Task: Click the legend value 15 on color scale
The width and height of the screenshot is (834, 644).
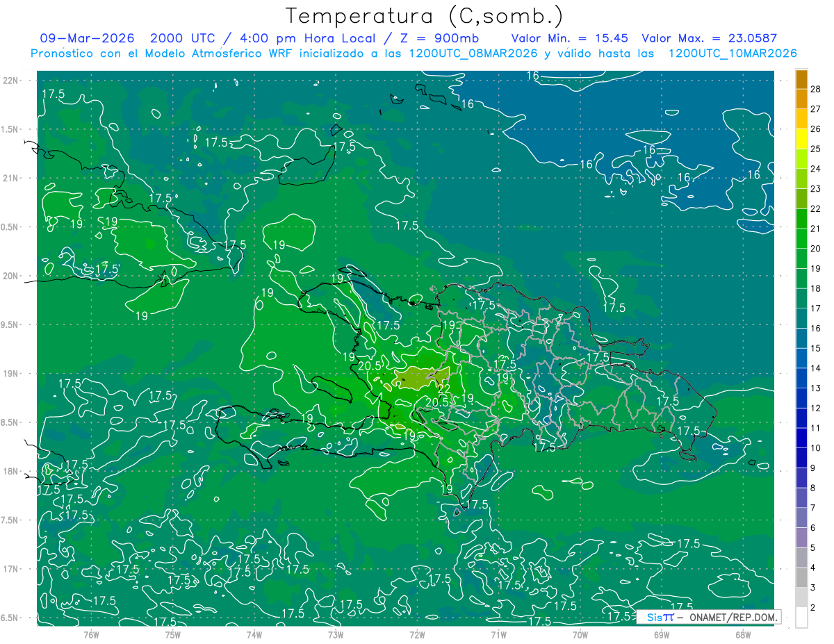Action: 816,348
